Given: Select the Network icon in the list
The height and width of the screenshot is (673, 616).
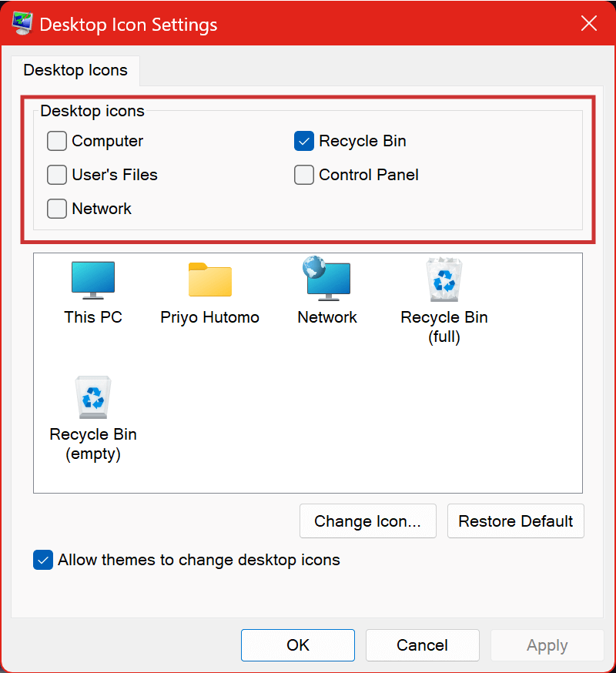Looking at the screenshot, I should click(x=326, y=278).
